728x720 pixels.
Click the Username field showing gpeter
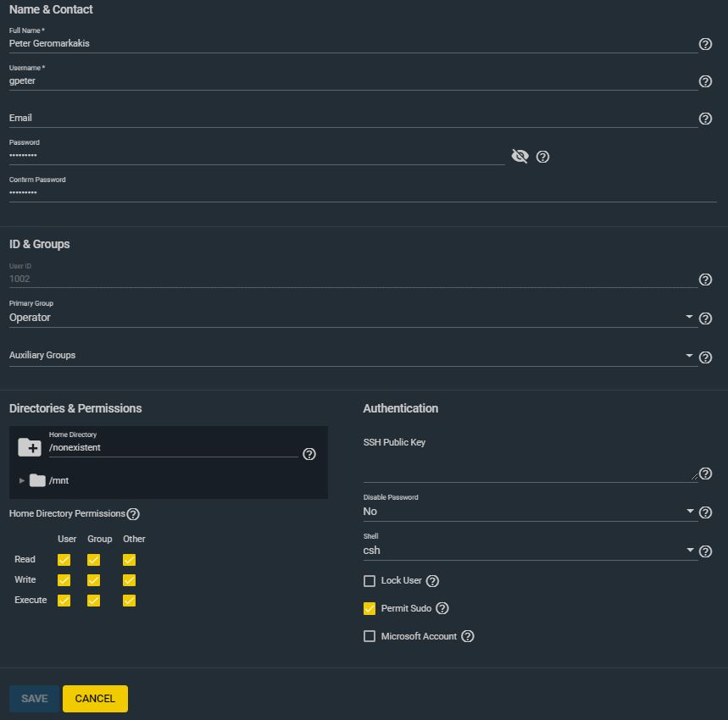point(353,80)
